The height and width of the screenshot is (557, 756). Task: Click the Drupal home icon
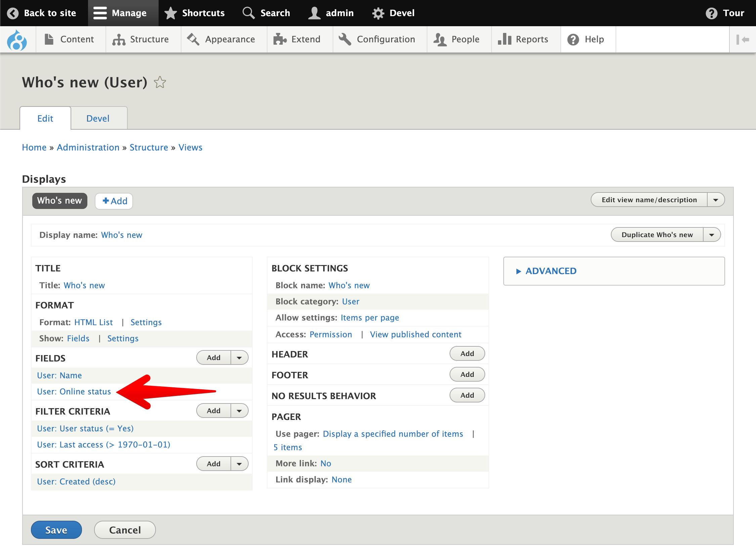point(17,39)
